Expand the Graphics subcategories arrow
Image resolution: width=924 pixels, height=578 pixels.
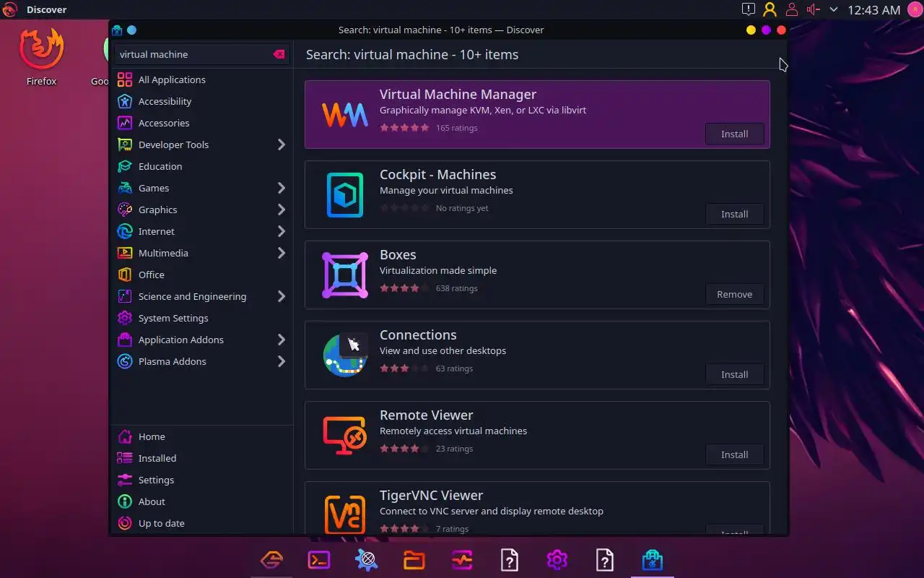[282, 210]
